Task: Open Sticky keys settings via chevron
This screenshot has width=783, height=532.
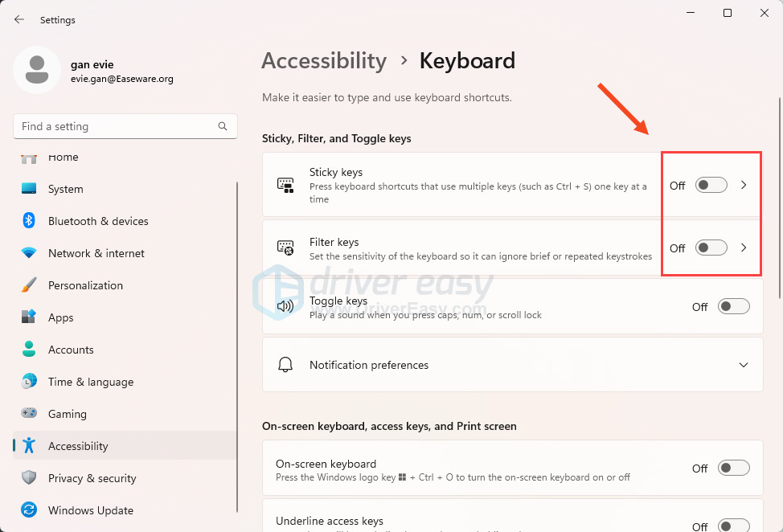Action: [x=744, y=185]
